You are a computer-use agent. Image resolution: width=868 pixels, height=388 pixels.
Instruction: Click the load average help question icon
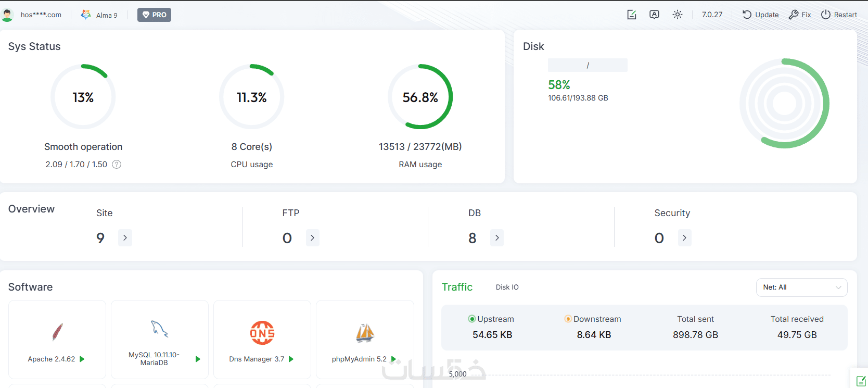117,165
